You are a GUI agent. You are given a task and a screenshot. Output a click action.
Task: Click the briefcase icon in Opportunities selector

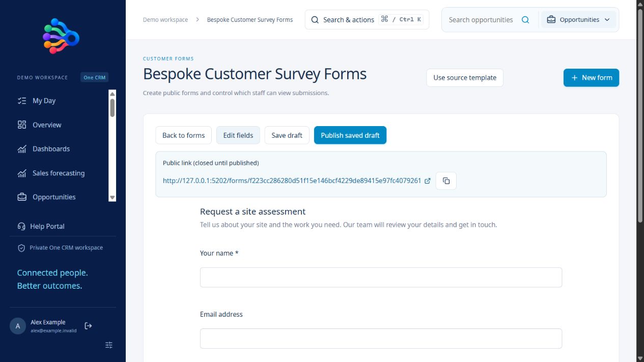pyautogui.click(x=551, y=20)
